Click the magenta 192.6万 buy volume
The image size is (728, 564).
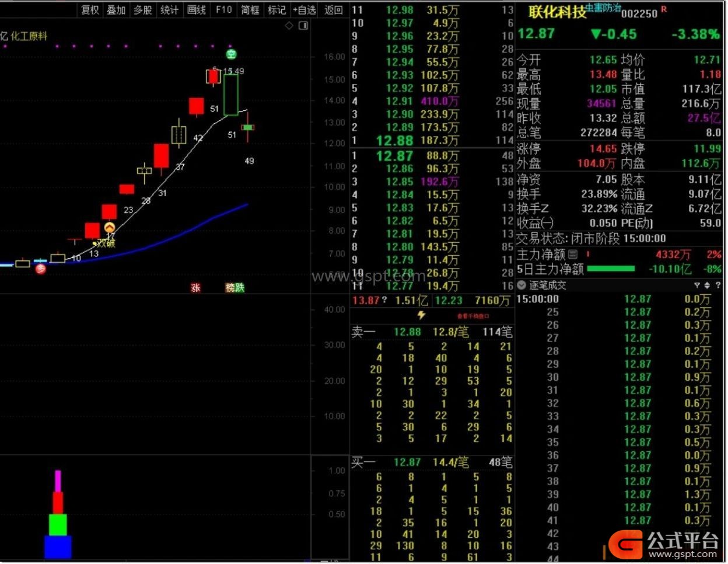(x=440, y=182)
